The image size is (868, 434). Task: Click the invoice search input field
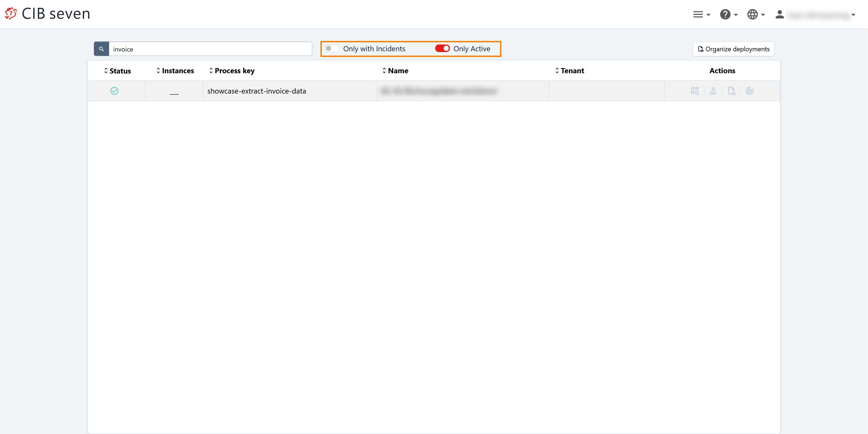coord(210,49)
